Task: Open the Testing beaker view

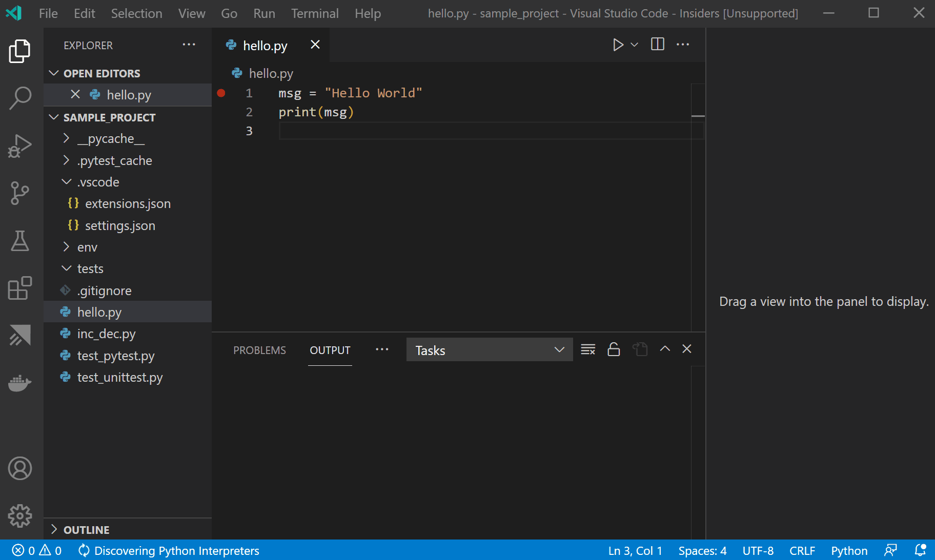Action: click(20, 241)
